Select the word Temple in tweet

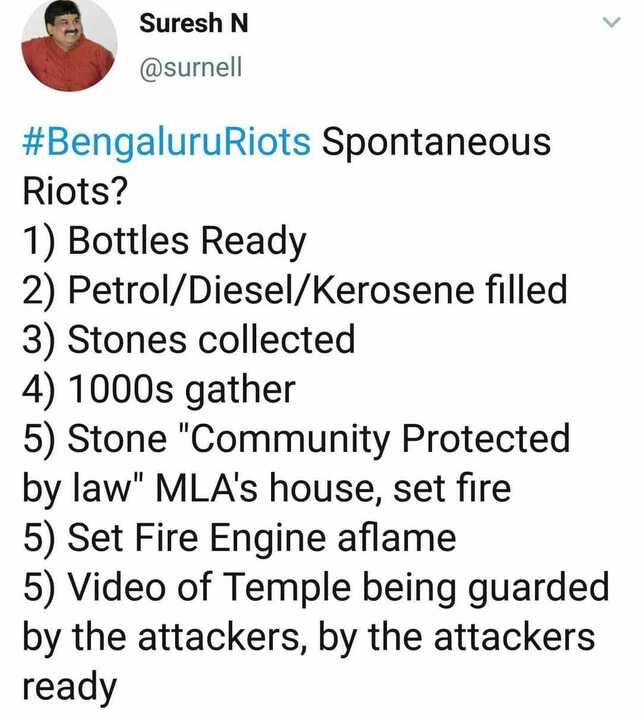287,588
